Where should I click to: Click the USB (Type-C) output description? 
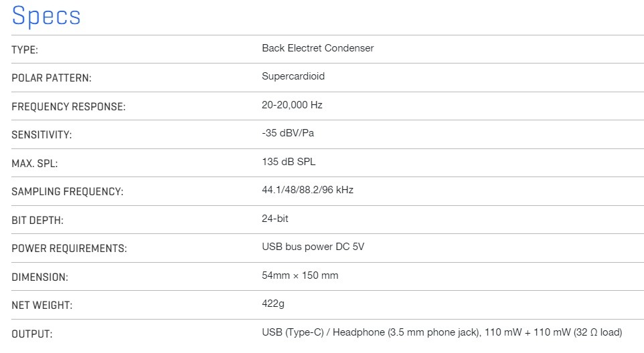(442, 332)
